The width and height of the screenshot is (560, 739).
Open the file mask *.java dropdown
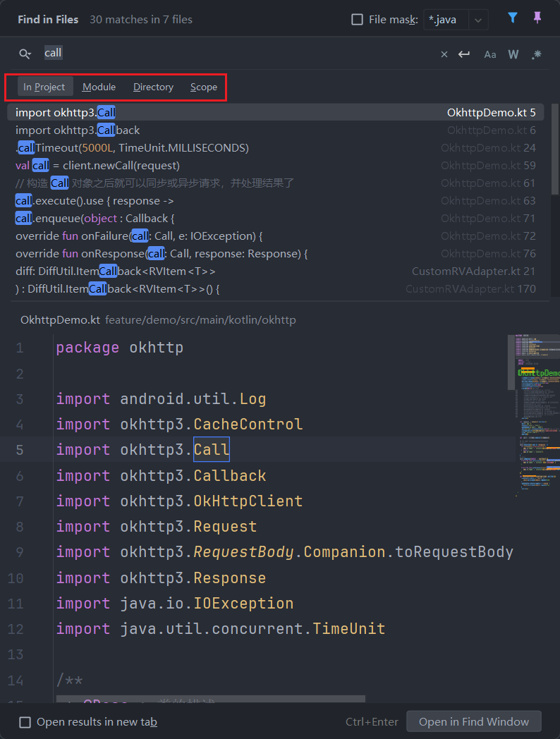[x=479, y=20]
